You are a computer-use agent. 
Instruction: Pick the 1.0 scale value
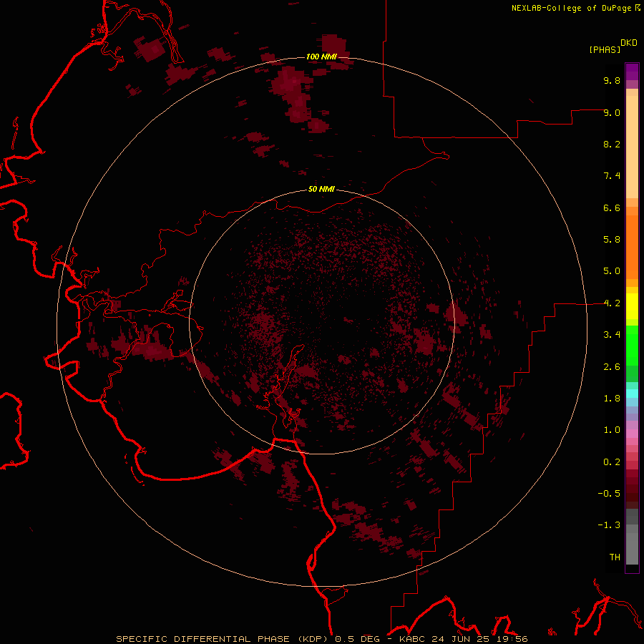click(x=612, y=430)
